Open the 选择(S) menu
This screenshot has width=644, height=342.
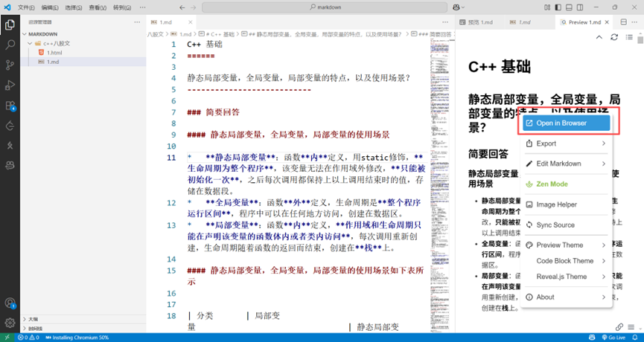click(74, 7)
